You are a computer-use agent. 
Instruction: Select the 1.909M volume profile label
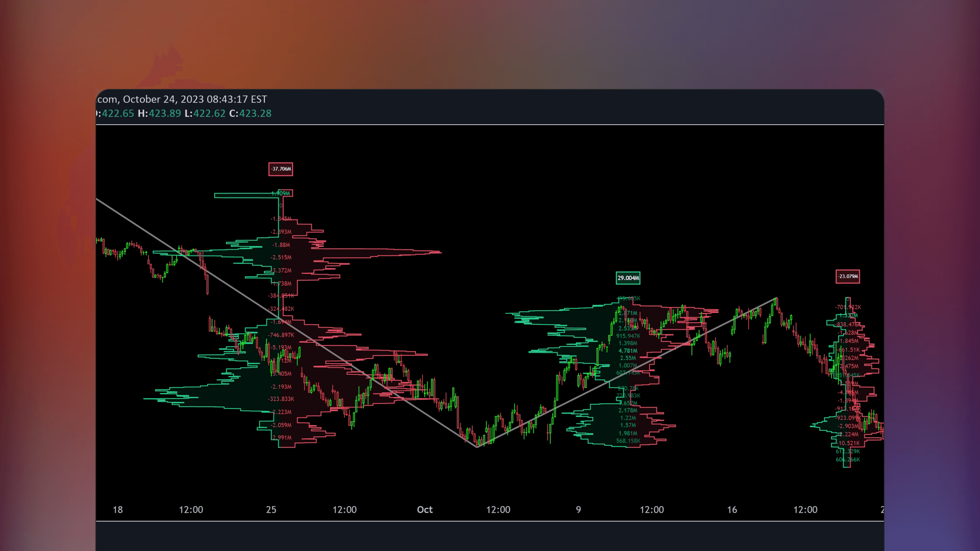(x=281, y=193)
